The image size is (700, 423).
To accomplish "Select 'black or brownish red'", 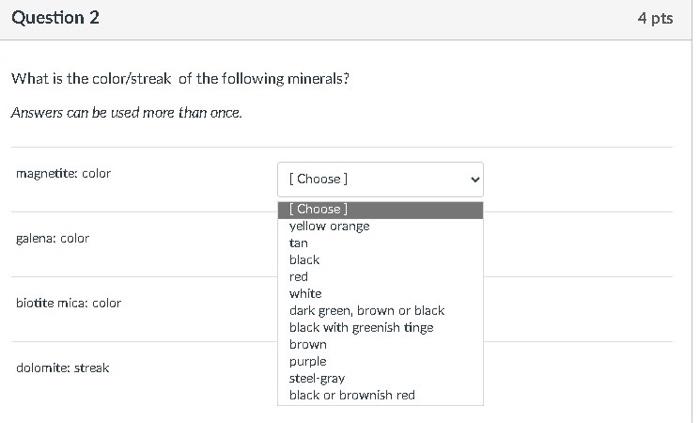I will point(351,396).
